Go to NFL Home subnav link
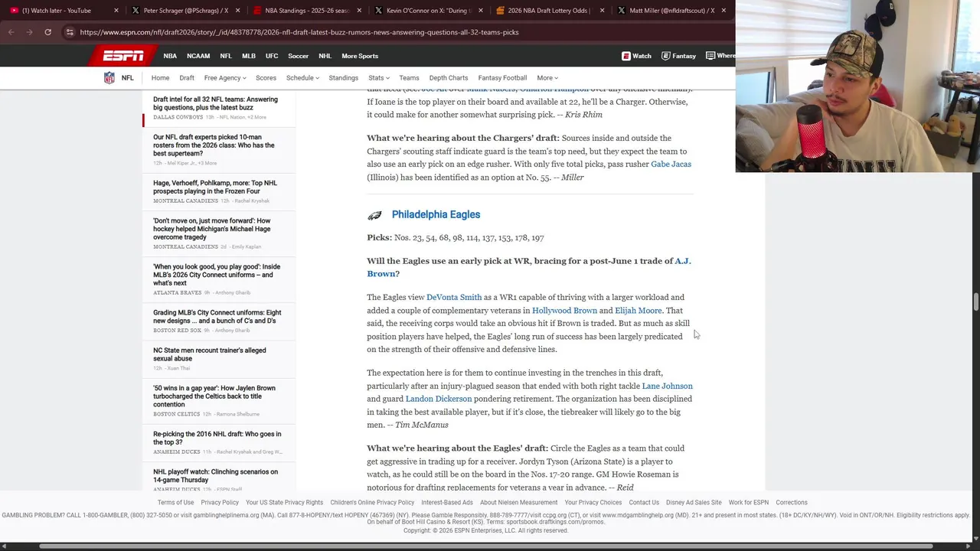Viewport: 980px width, 551px height. (160, 78)
